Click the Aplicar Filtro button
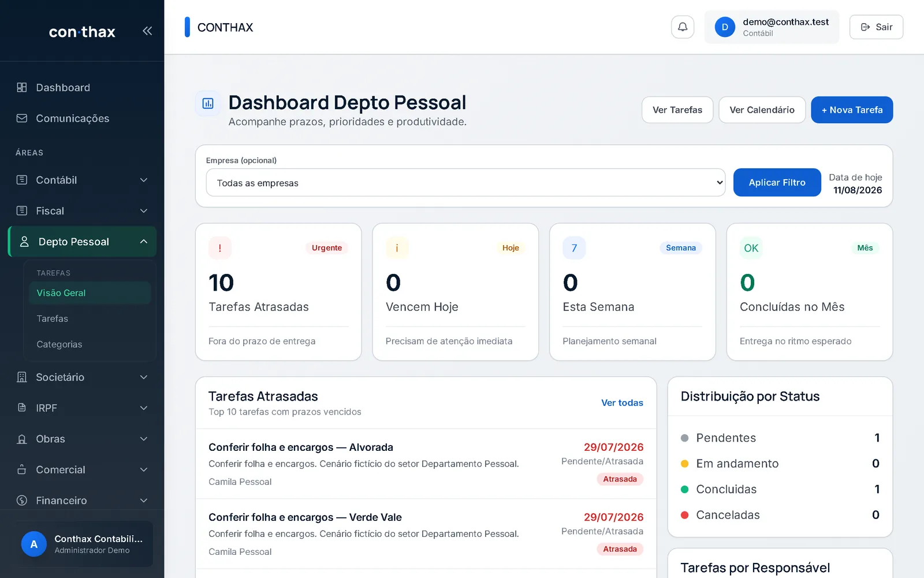Image resolution: width=924 pixels, height=578 pixels. (777, 183)
